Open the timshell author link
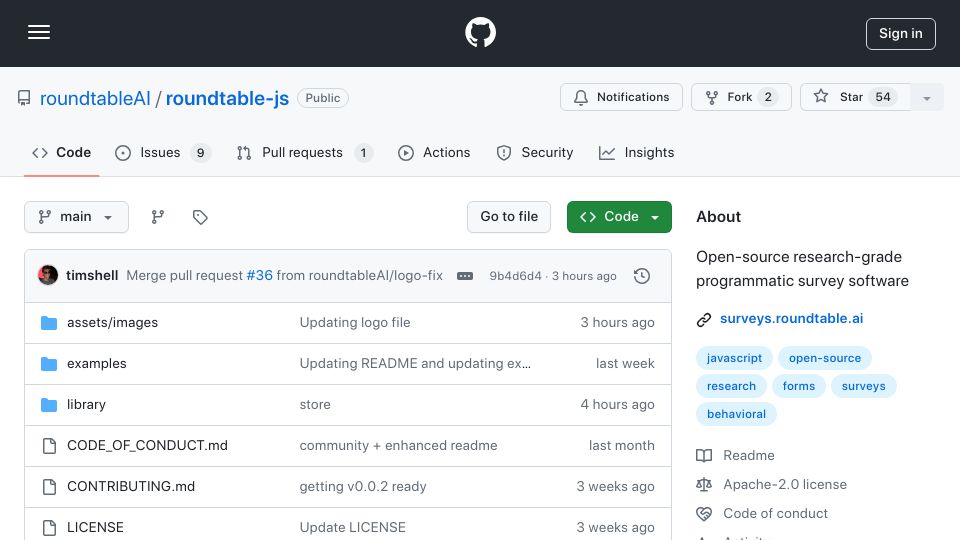 (x=92, y=276)
